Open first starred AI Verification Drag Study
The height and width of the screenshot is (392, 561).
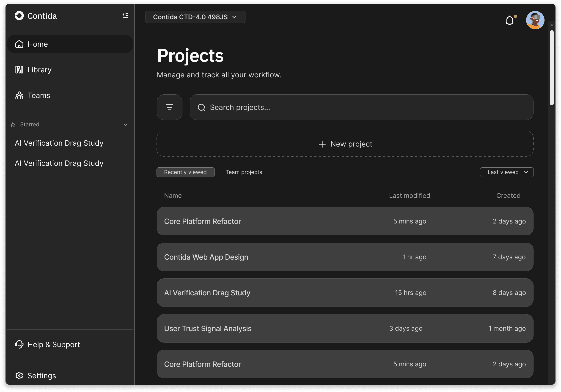pyautogui.click(x=59, y=143)
